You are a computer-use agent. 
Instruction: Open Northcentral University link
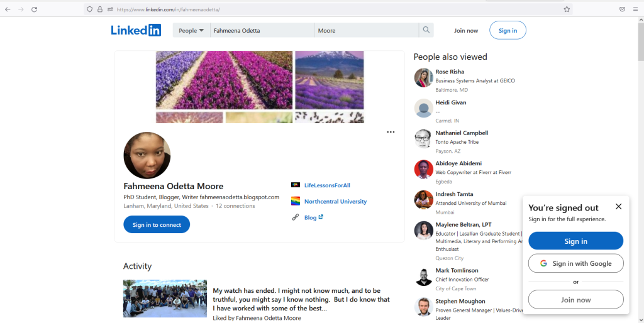click(335, 202)
